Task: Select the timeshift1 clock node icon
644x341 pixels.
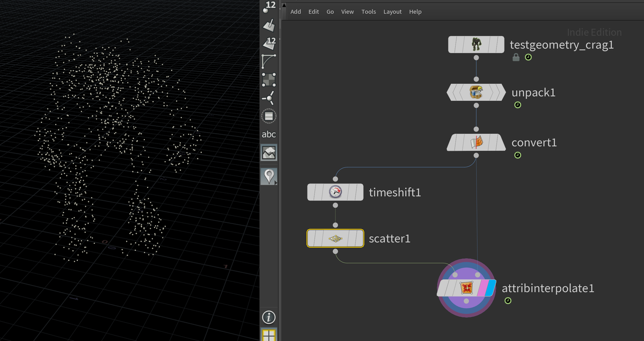Action: pyautogui.click(x=335, y=192)
